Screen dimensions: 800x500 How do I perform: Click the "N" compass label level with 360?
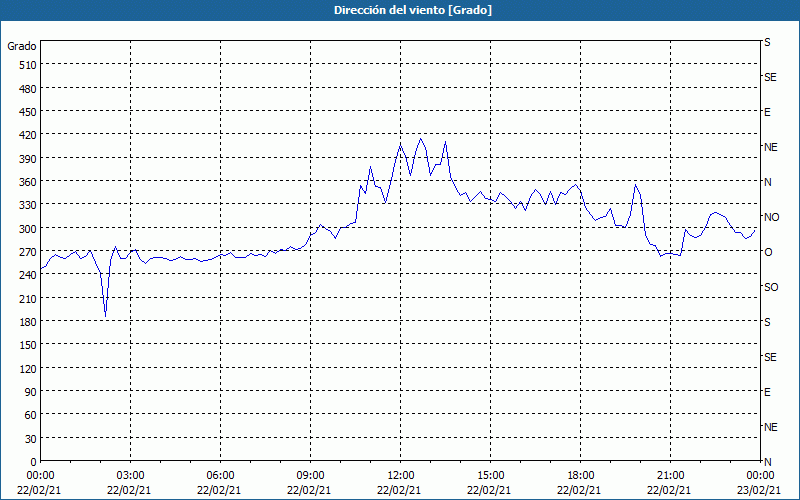point(767,182)
